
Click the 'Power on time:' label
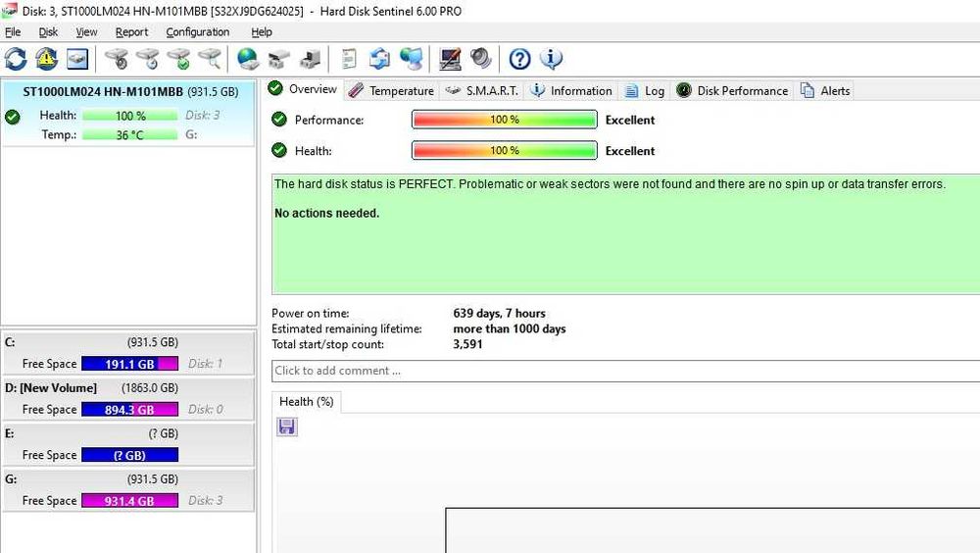tap(310, 313)
